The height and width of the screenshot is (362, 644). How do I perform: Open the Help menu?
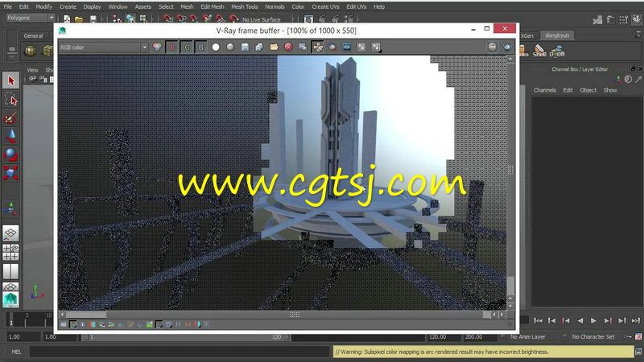[x=379, y=6]
